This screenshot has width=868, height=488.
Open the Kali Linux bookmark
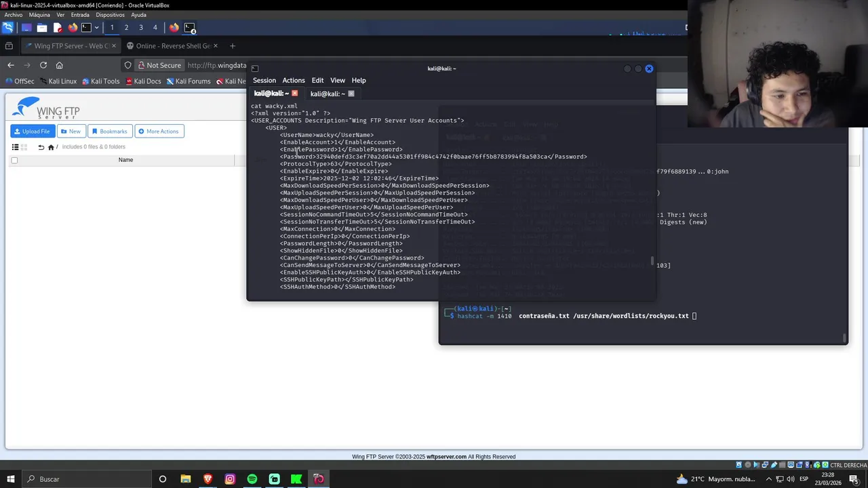pos(58,81)
